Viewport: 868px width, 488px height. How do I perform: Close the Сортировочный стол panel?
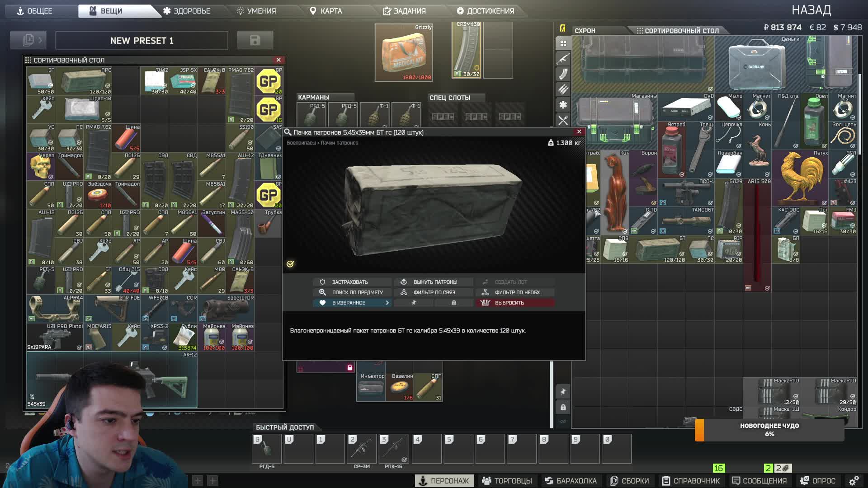coord(278,60)
